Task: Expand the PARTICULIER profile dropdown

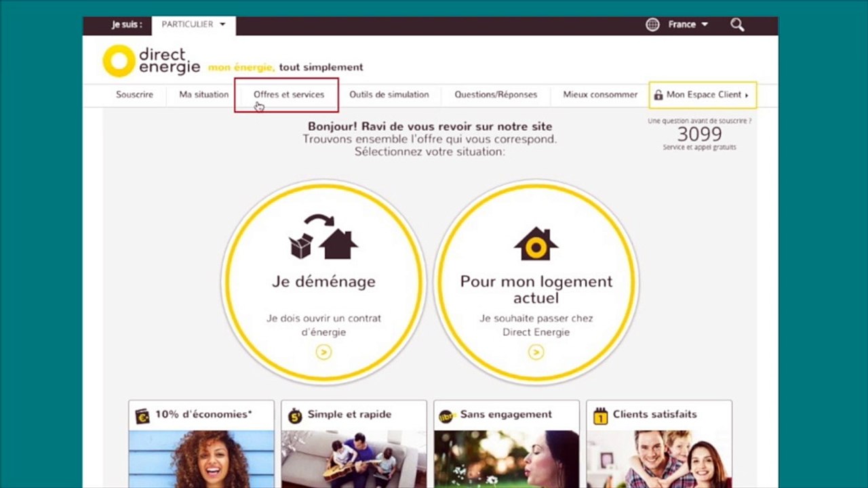Action: 193,24
